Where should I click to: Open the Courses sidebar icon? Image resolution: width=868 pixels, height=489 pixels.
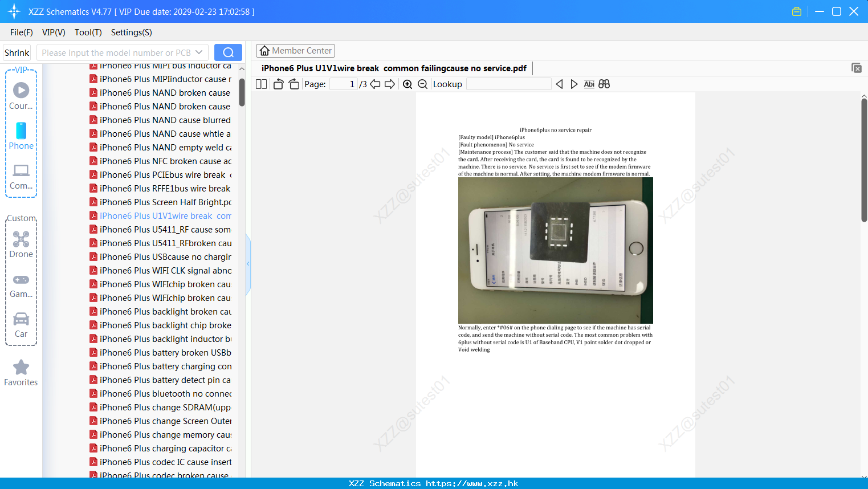click(x=21, y=96)
